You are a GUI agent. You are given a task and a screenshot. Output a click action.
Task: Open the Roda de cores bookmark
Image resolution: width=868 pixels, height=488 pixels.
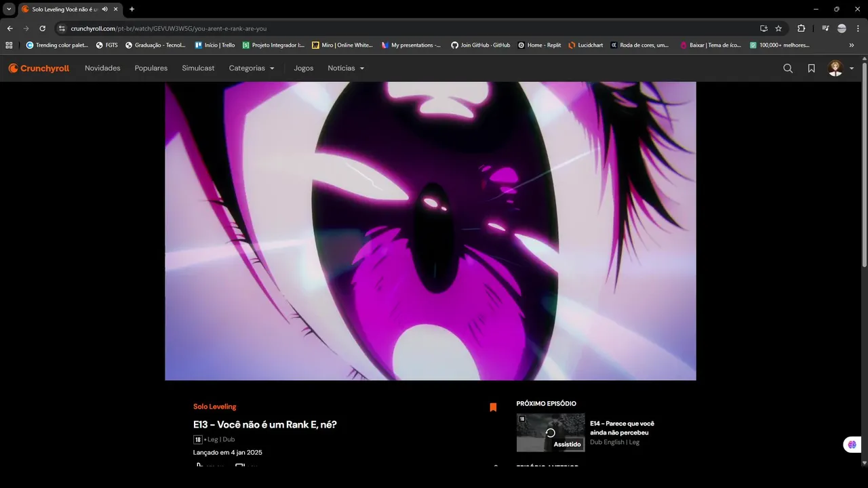639,45
